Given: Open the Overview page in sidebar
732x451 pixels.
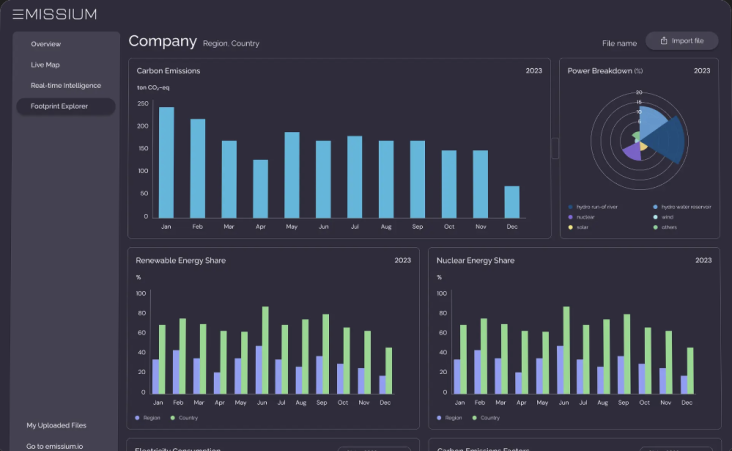Looking at the screenshot, I should coord(46,44).
